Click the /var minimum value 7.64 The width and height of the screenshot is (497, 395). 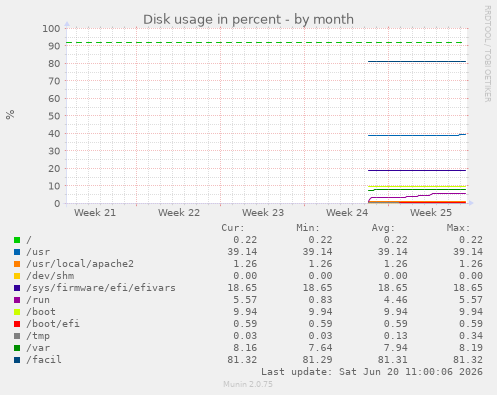coord(320,348)
